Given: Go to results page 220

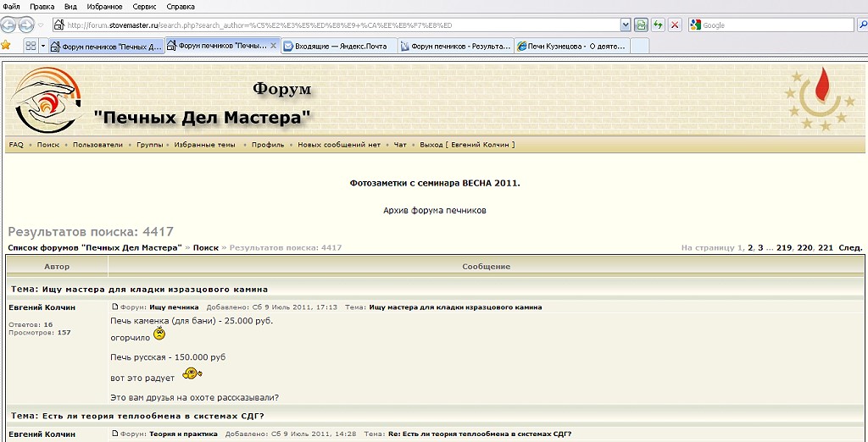Looking at the screenshot, I should click(804, 247).
